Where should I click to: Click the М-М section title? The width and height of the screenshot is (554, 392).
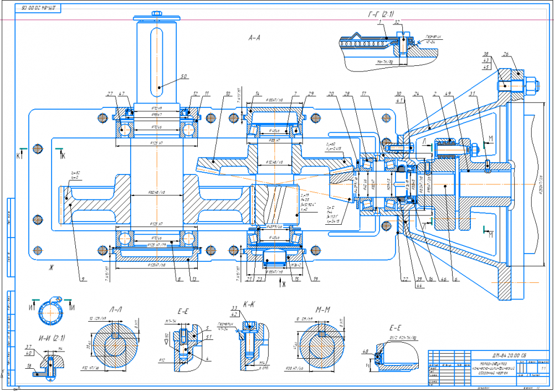click(x=322, y=310)
